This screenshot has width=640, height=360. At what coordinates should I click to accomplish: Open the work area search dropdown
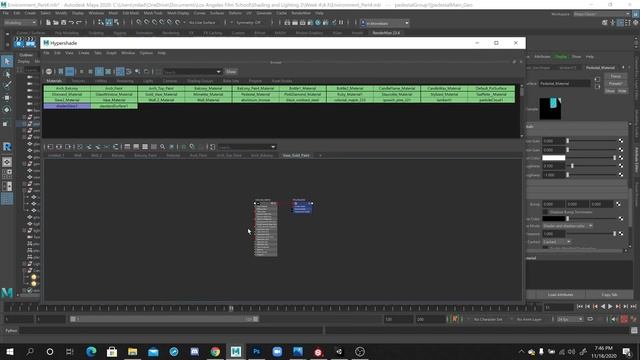(x=273, y=147)
